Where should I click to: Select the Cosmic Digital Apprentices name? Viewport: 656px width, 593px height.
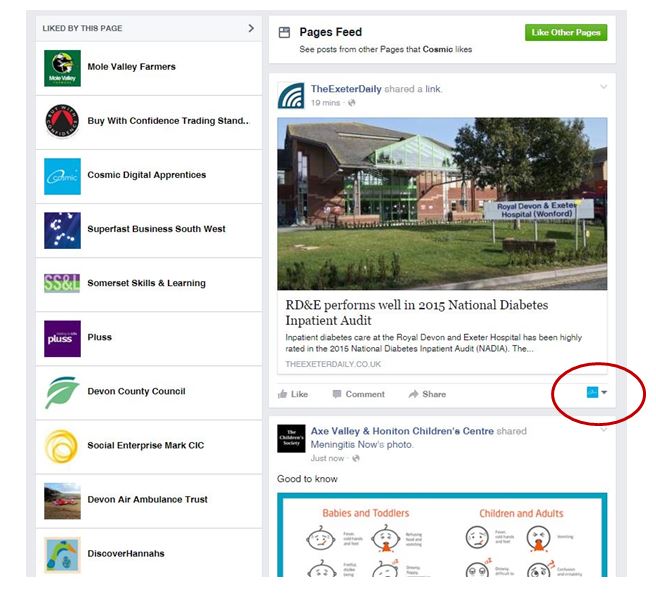146,175
